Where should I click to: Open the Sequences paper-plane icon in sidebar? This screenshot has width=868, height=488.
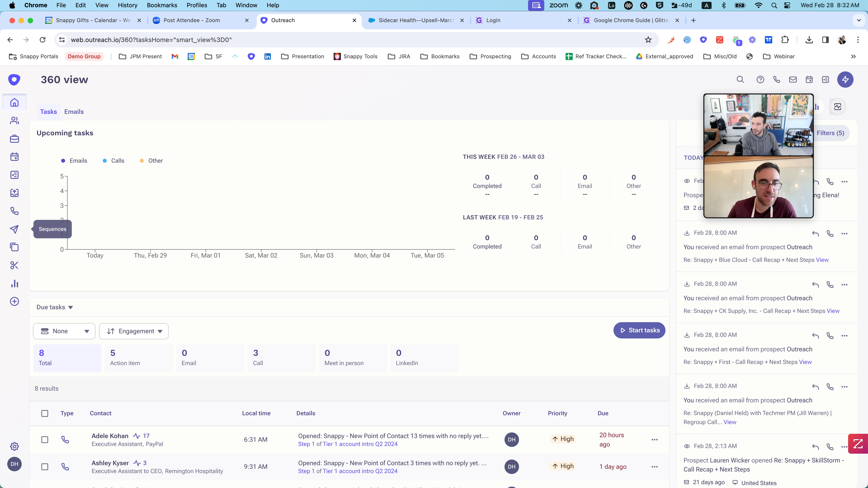(x=14, y=229)
